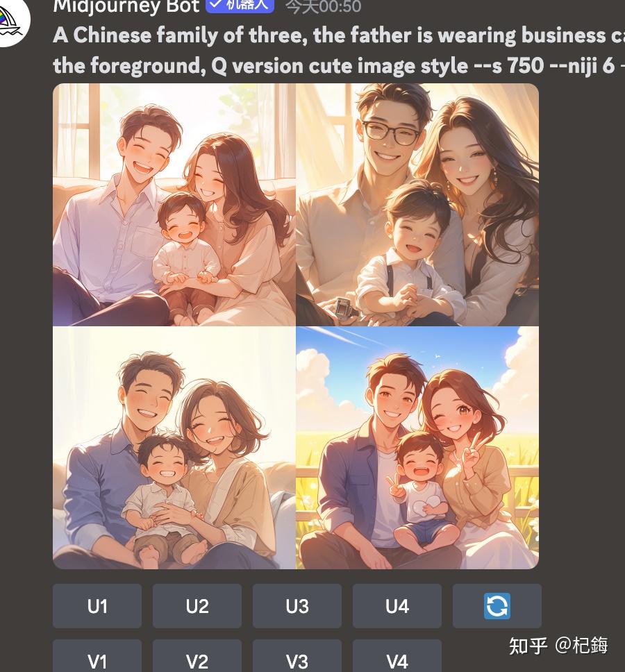This screenshot has height=672, width=625.
Task: Open bottom-right image with blue sky background
Action: pos(417,448)
